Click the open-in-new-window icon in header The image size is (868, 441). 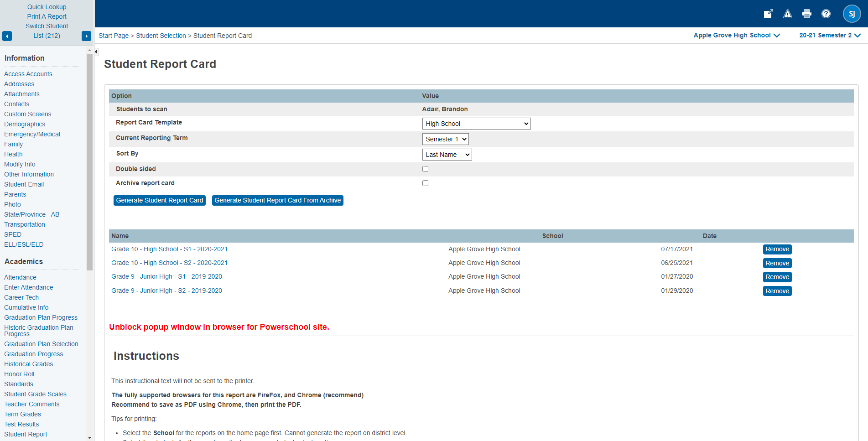(x=768, y=14)
